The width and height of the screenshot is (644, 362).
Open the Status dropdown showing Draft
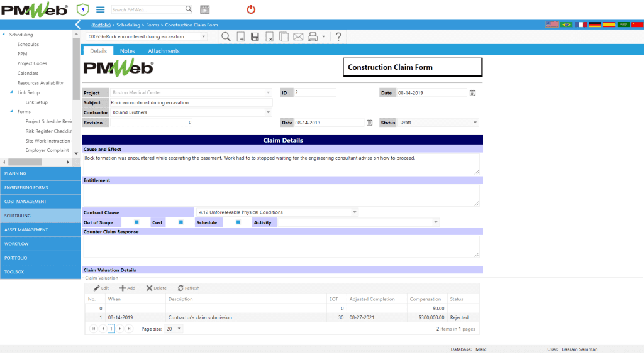(475, 123)
